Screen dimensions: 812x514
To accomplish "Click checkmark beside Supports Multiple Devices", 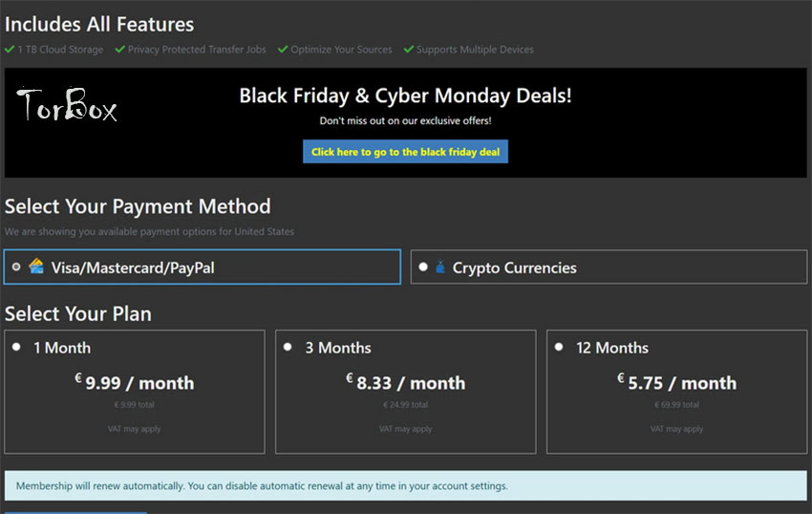I will point(409,50).
